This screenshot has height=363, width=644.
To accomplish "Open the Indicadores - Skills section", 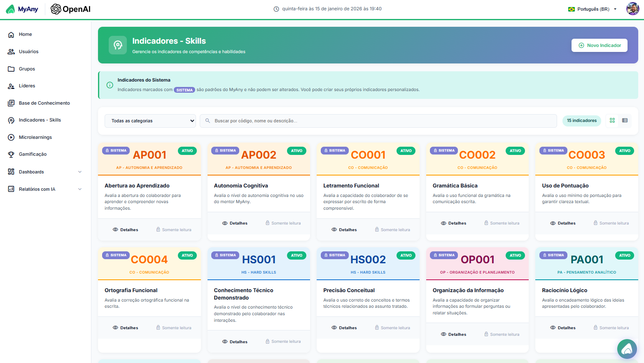I will (x=40, y=120).
